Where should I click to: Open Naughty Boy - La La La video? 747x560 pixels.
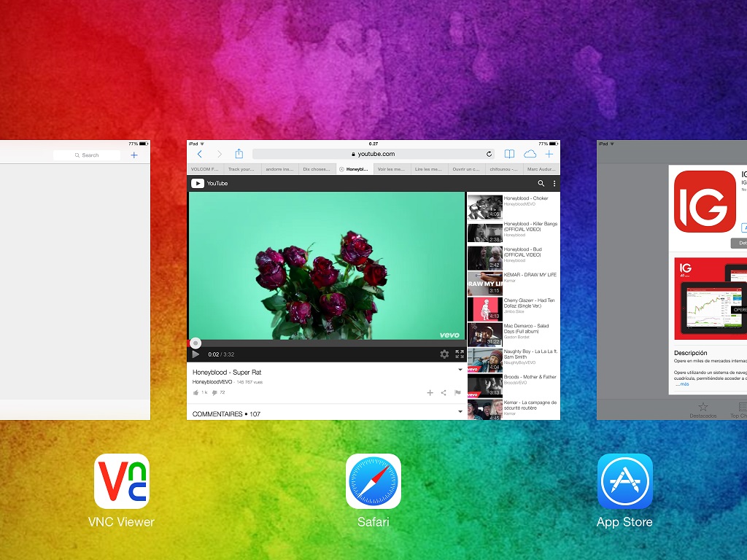tap(513, 360)
